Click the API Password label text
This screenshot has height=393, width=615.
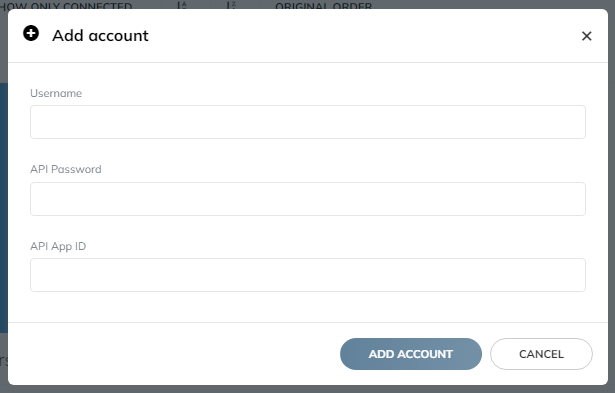tap(66, 169)
